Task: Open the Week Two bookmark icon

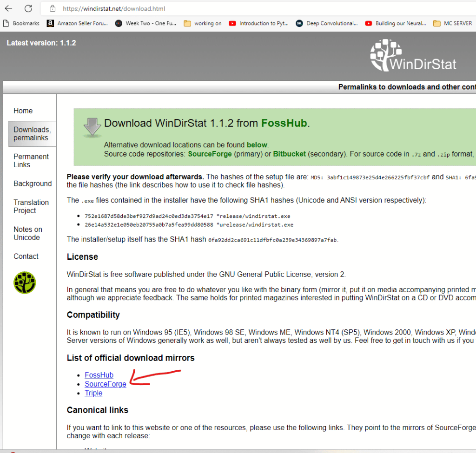Action: [x=119, y=23]
